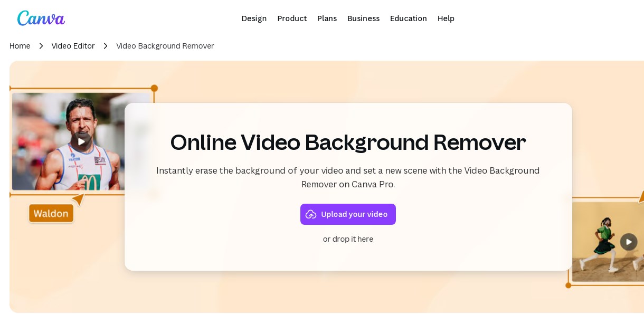Open the Business menu
644x314 pixels.
tap(363, 18)
